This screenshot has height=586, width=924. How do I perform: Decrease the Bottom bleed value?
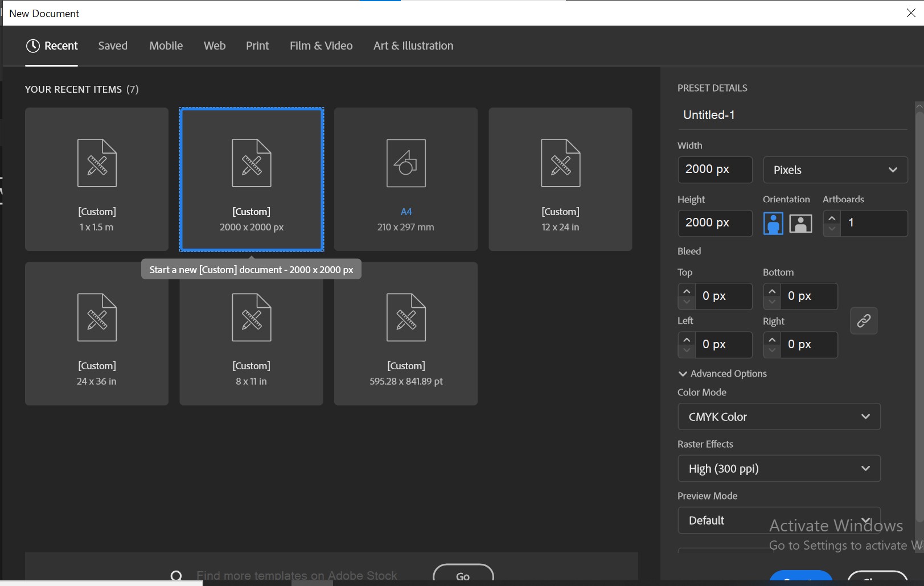[772, 302]
